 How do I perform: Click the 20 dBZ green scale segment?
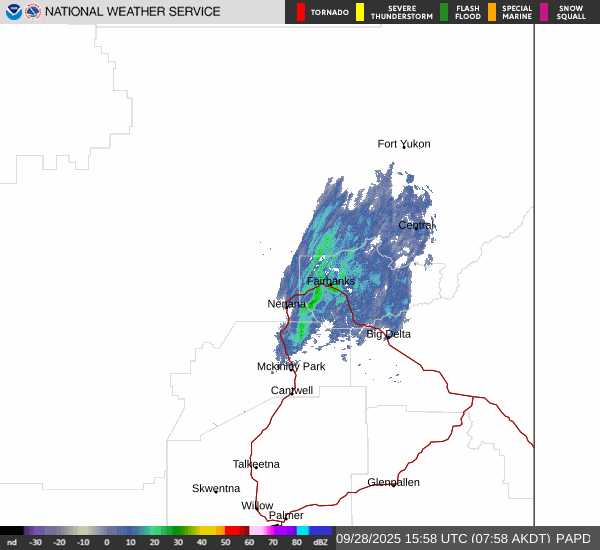[x=160, y=531]
